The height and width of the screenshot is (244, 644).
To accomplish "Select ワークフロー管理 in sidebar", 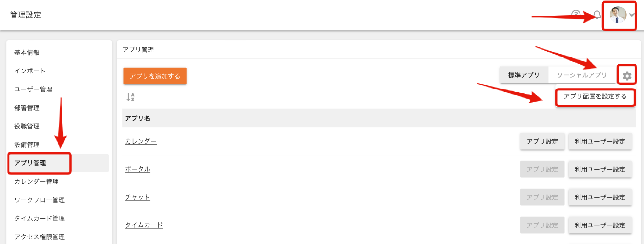I will pos(40,200).
